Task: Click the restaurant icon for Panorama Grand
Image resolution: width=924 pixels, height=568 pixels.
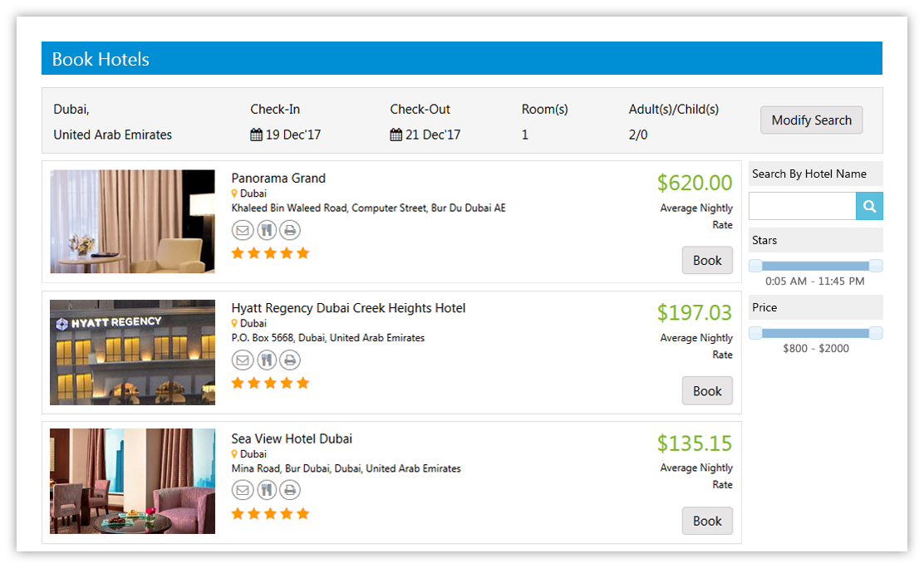Action: click(x=266, y=230)
